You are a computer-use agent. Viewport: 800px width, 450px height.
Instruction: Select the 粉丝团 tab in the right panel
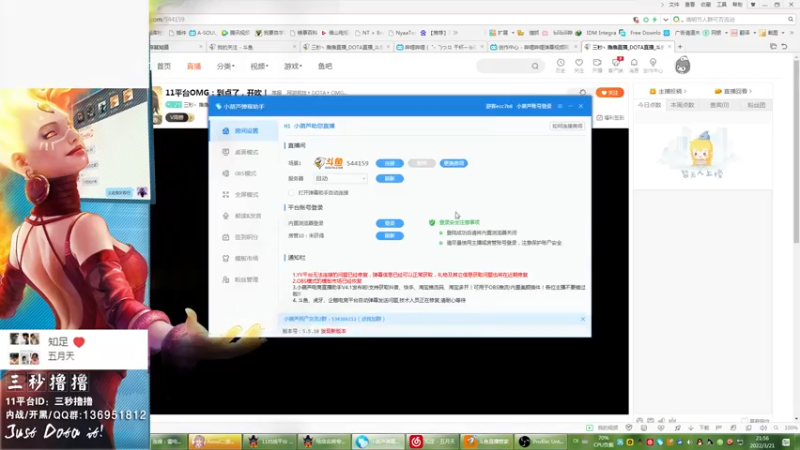tap(756, 105)
